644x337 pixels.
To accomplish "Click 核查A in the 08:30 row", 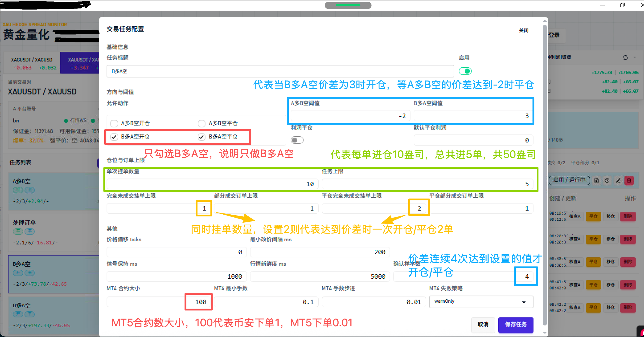I will point(575,262).
